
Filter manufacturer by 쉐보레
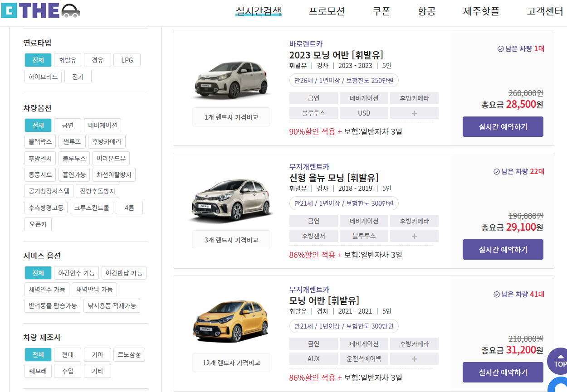pyautogui.click(x=38, y=371)
